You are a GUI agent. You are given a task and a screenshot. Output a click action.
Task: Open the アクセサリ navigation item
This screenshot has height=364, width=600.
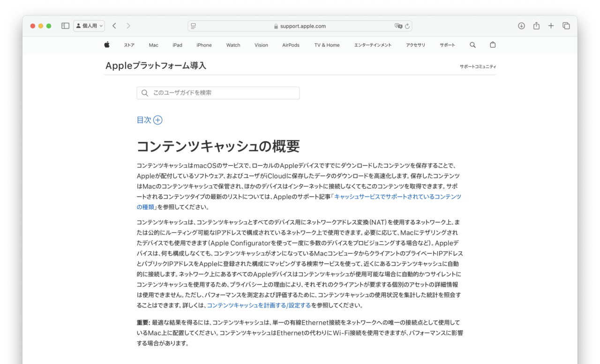point(416,45)
